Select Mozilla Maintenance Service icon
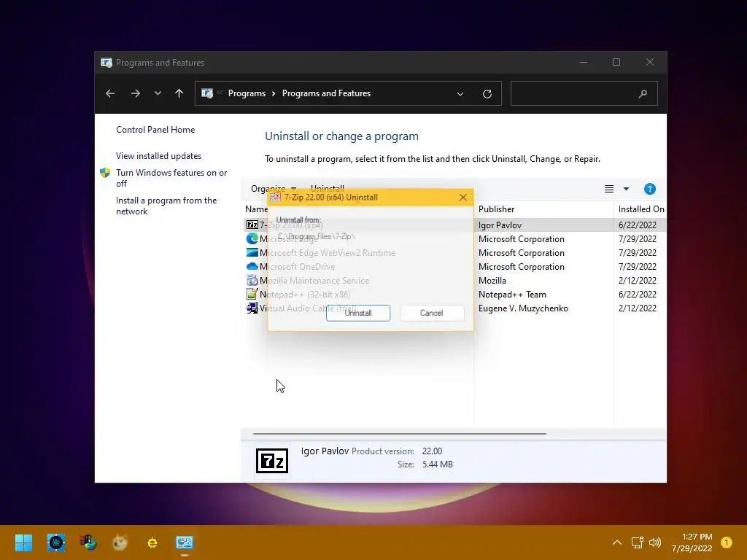The width and height of the screenshot is (747, 560). click(252, 281)
